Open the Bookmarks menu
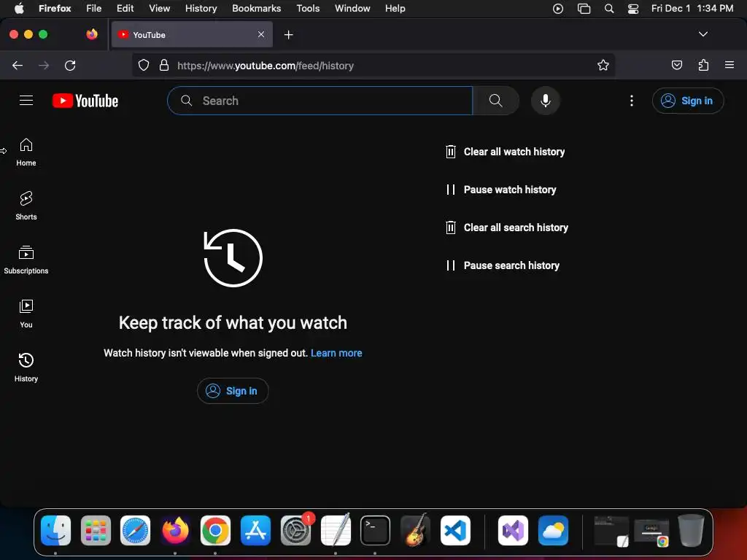The width and height of the screenshot is (747, 560). point(256,8)
